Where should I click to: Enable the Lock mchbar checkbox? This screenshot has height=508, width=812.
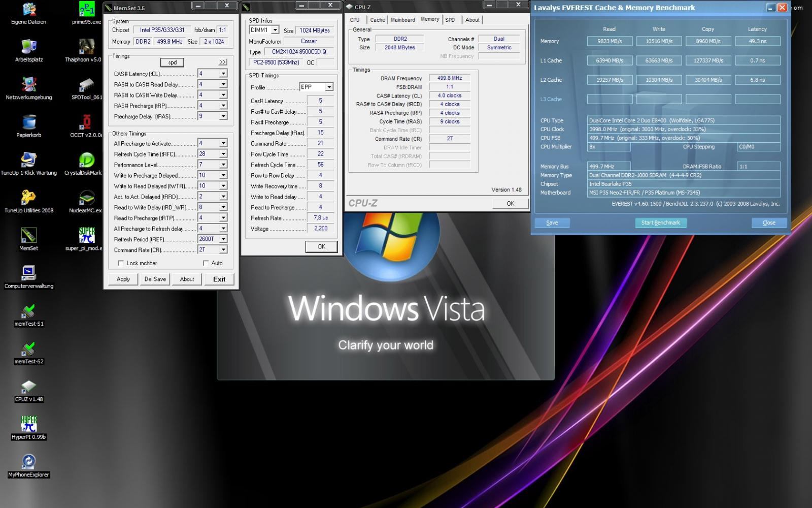click(x=120, y=263)
